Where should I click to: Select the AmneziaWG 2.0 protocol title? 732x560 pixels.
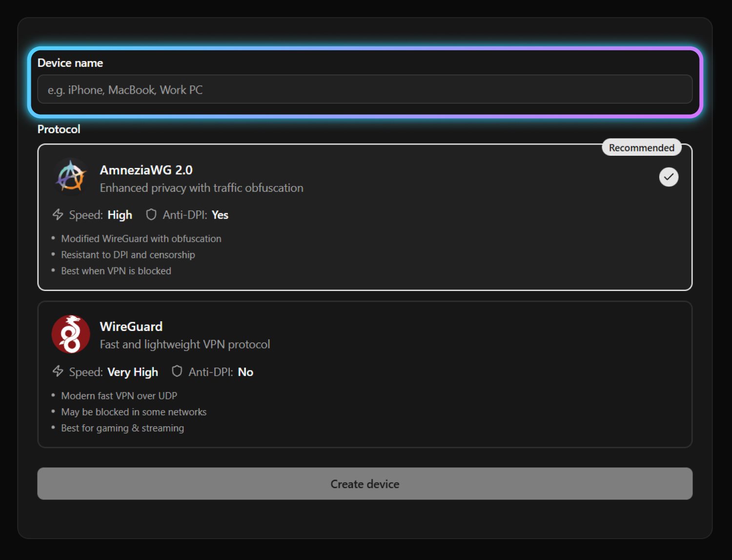point(146,170)
